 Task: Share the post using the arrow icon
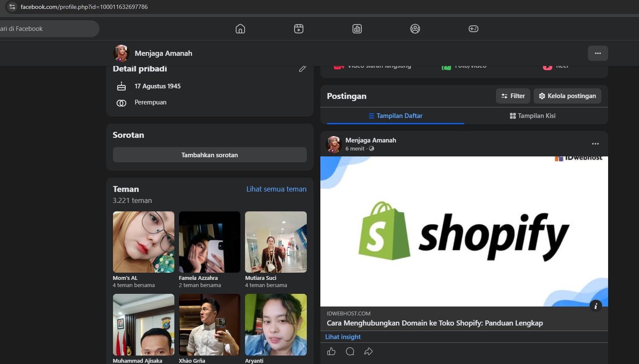(x=369, y=351)
